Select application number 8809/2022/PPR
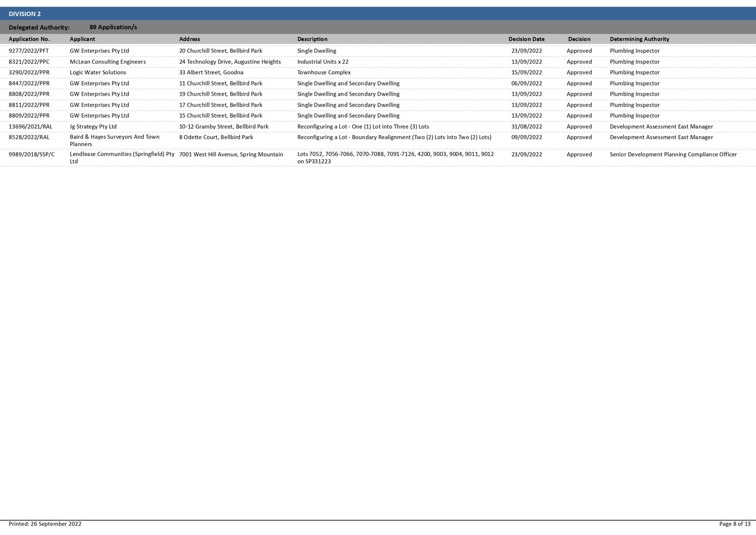This screenshot has width=756, height=535. pyautogui.click(x=29, y=116)
